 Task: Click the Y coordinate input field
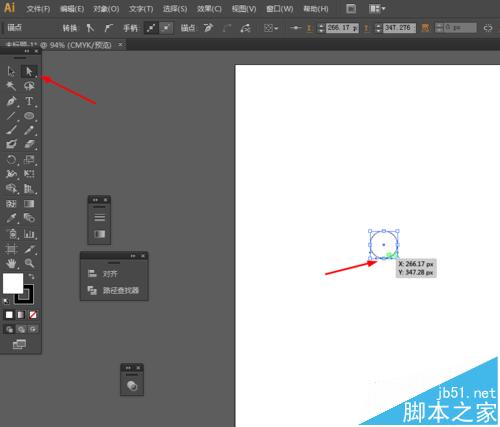coord(399,28)
